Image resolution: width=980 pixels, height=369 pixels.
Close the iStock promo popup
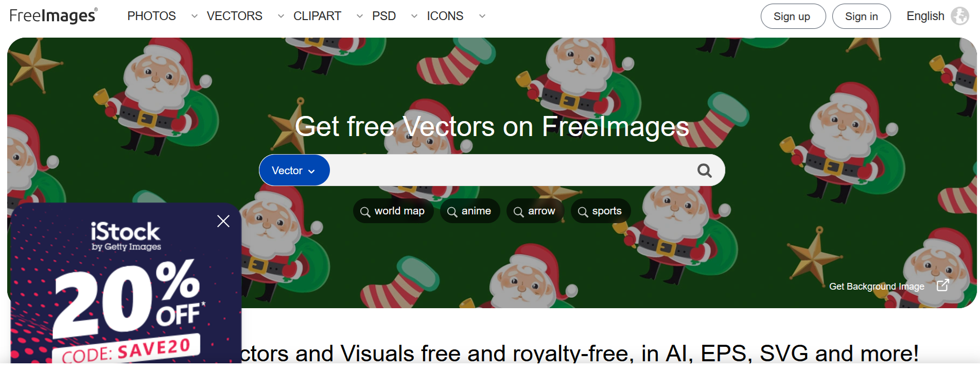(x=223, y=221)
